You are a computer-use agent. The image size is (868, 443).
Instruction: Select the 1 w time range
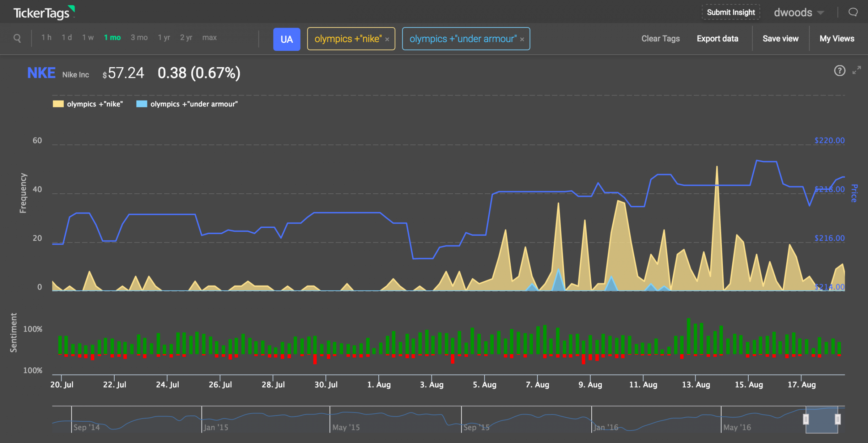pos(88,38)
